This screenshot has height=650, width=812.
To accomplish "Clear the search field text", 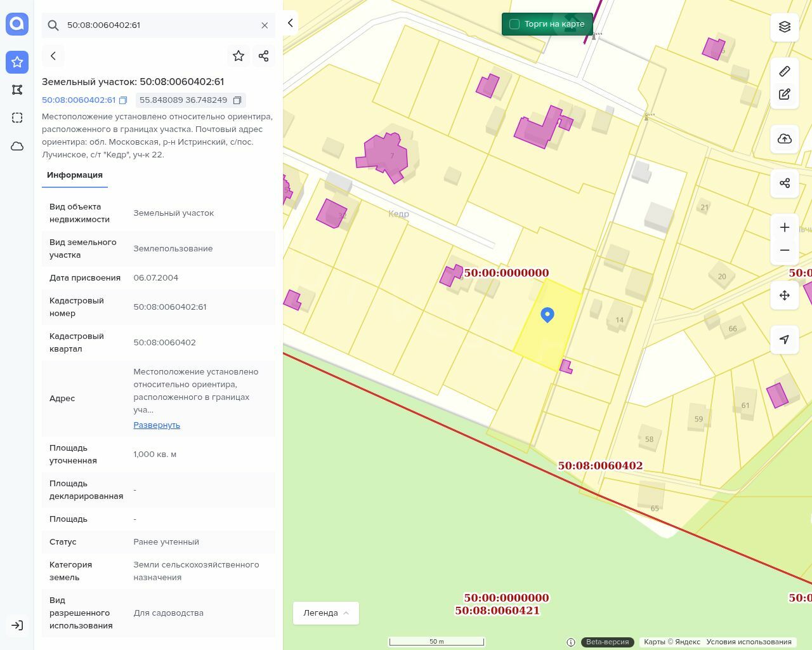I will click(x=265, y=25).
